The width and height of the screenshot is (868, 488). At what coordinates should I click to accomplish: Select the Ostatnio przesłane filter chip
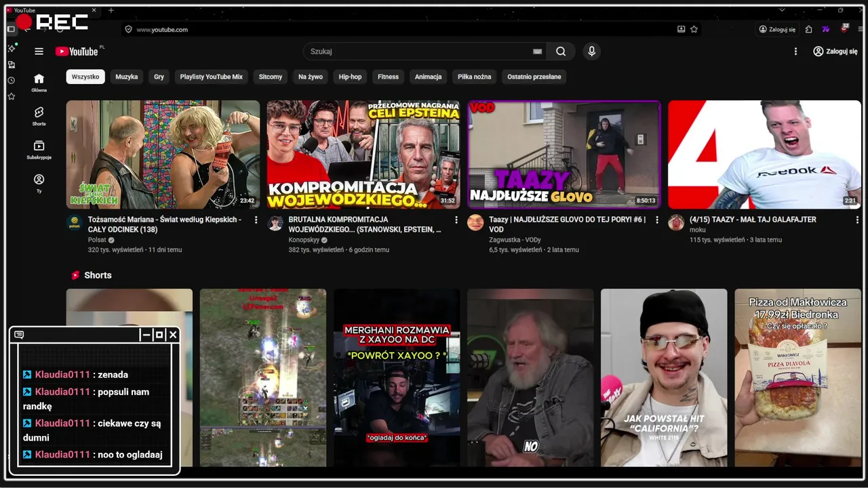click(x=534, y=77)
